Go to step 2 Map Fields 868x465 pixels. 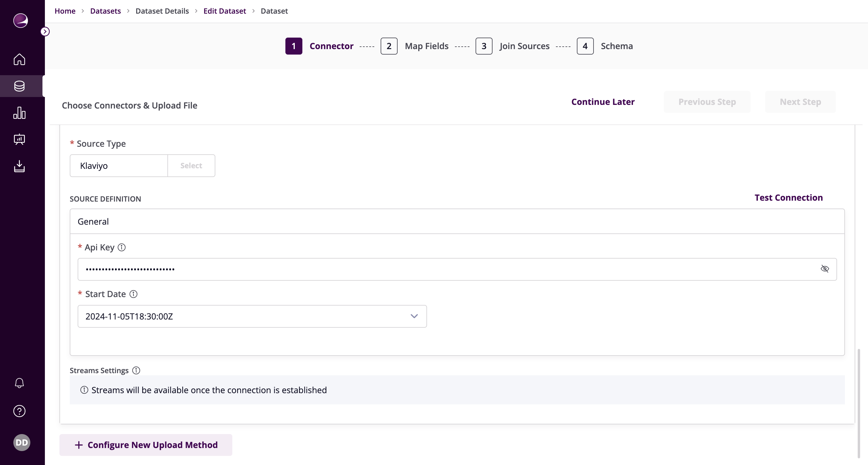tap(389, 46)
